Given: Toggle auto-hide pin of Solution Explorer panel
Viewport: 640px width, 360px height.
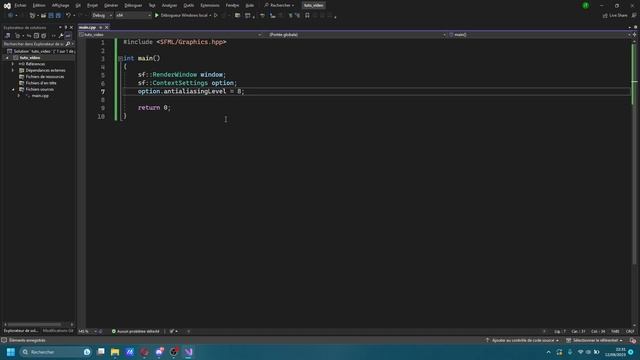Looking at the screenshot, I should 66,28.
